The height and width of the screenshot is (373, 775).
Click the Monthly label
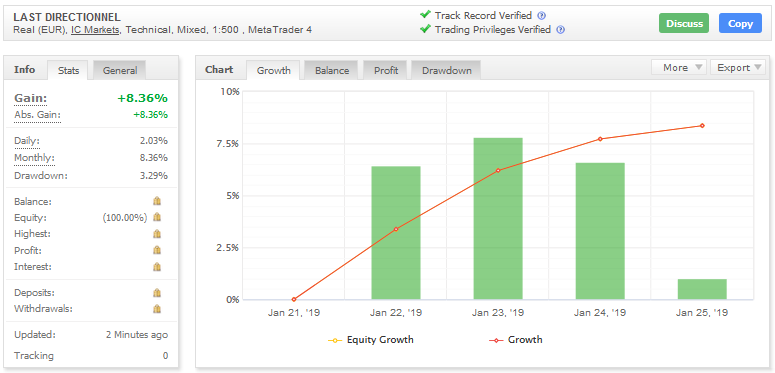[34, 158]
